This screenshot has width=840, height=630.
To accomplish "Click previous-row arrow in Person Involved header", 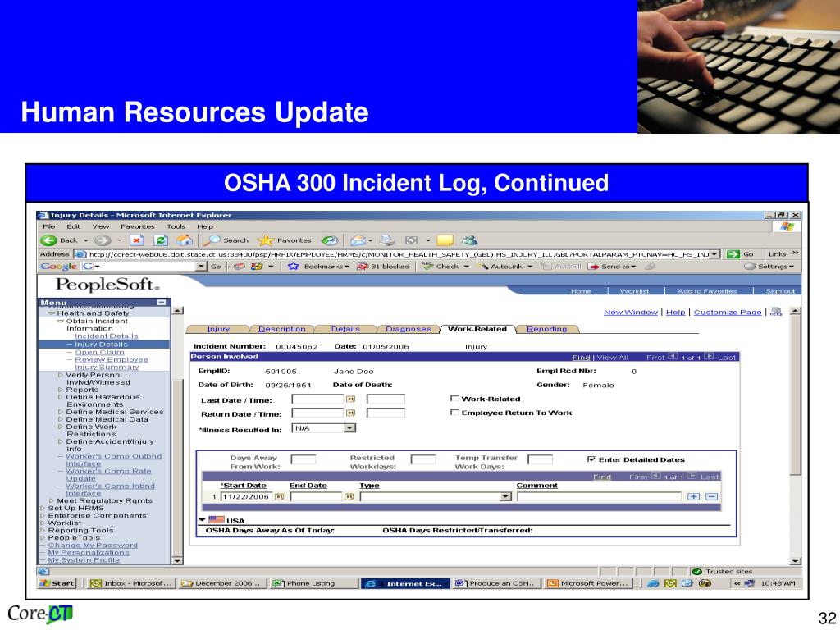I will pyautogui.click(x=673, y=356).
